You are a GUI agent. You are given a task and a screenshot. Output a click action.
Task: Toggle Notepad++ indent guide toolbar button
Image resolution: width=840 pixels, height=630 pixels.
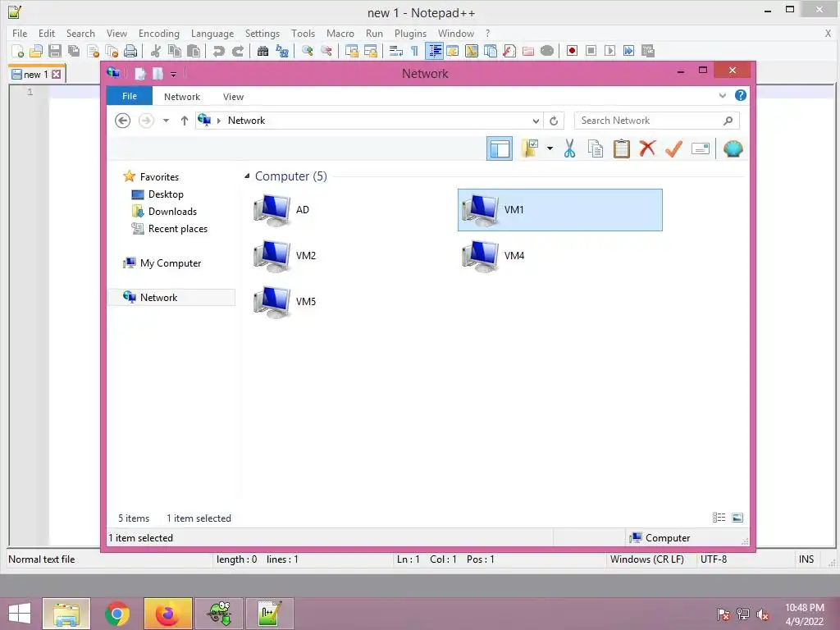(x=435, y=51)
